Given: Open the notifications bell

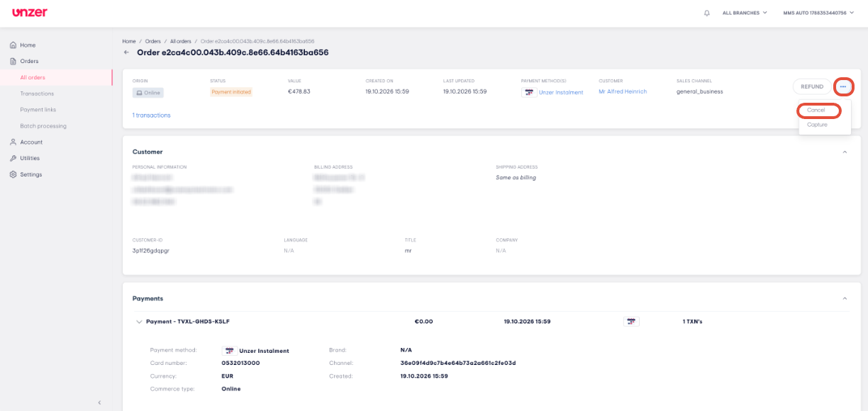Looking at the screenshot, I should point(707,13).
